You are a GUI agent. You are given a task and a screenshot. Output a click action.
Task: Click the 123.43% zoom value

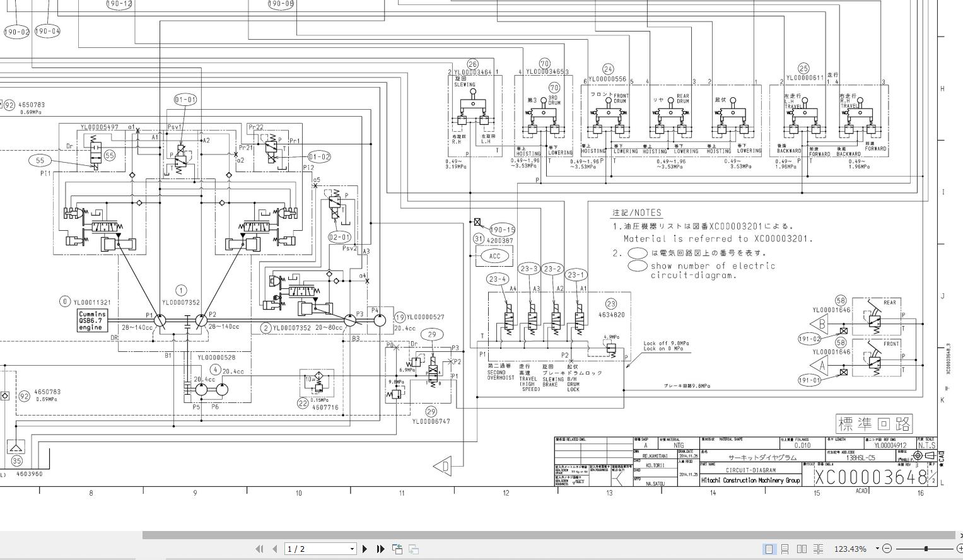point(850,549)
